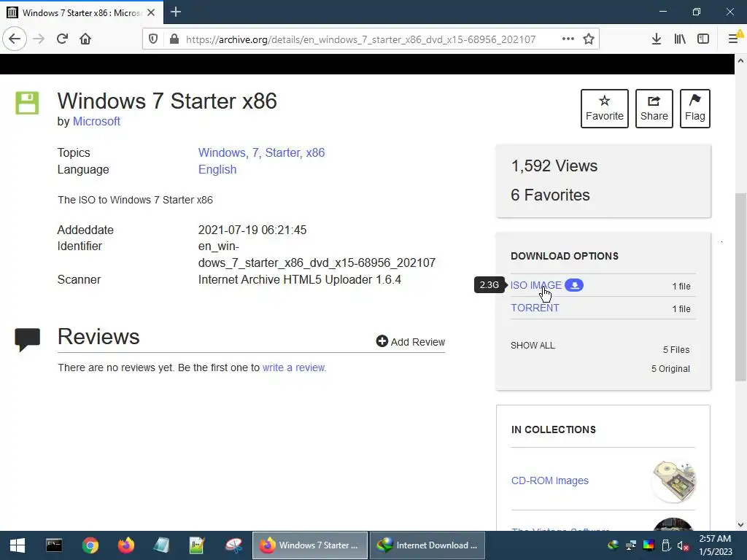
Task: Close the Windows 7 Starter tab
Action: tap(151, 12)
